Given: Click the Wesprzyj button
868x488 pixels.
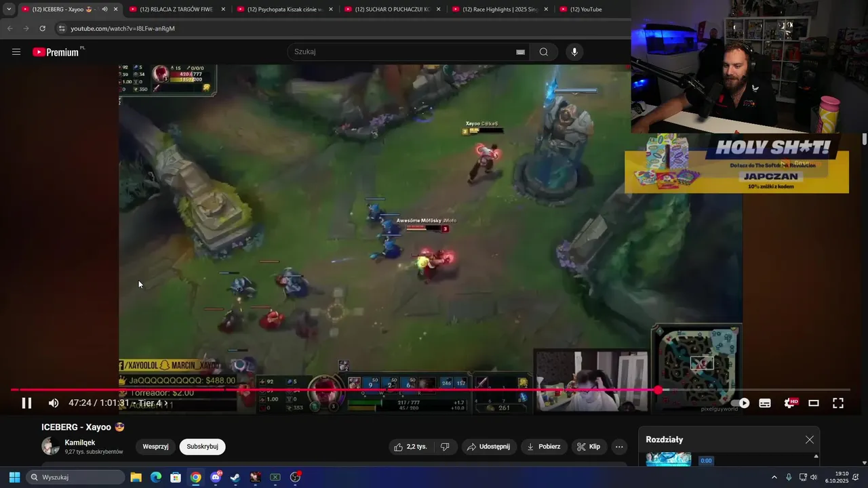Looking at the screenshot, I should coord(155,447).
